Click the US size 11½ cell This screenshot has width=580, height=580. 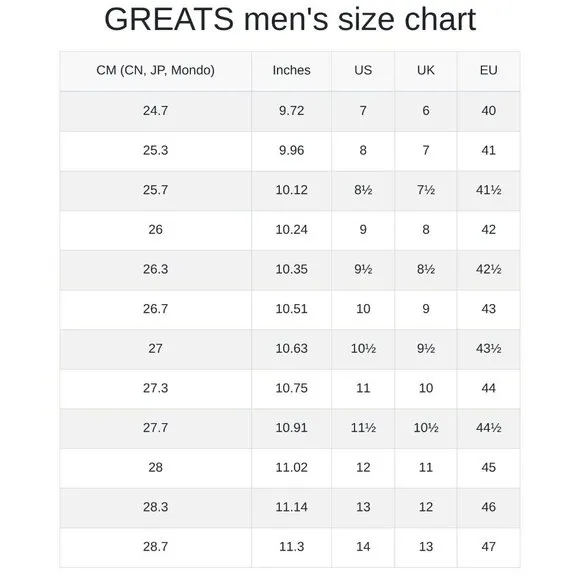363,428
